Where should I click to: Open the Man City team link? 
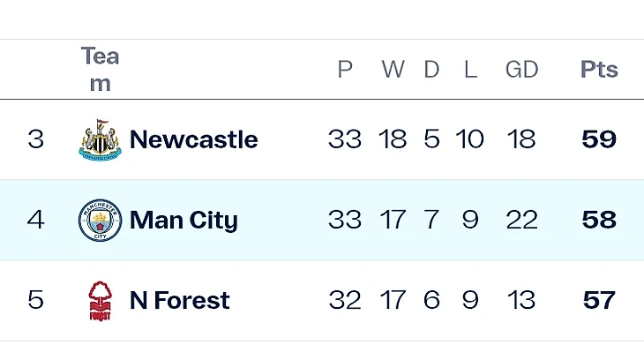[x=183, y=221]
